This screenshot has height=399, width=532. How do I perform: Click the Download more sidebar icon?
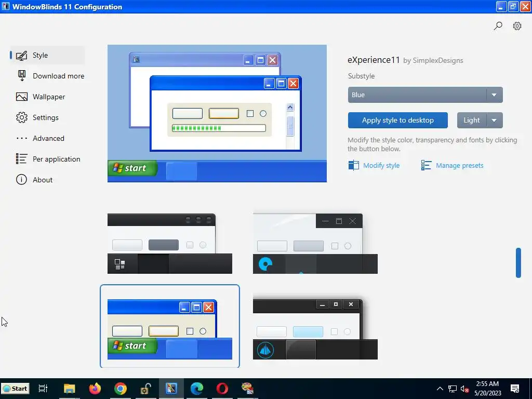click(x=22, y=76)
